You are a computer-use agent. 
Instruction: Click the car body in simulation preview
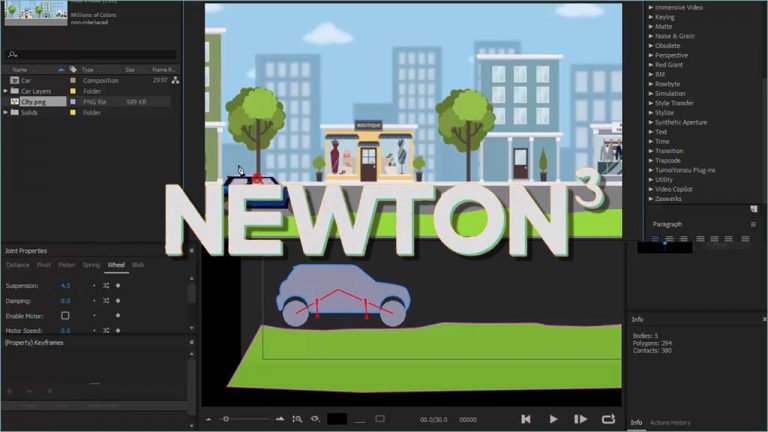click(x=343, y=289)
